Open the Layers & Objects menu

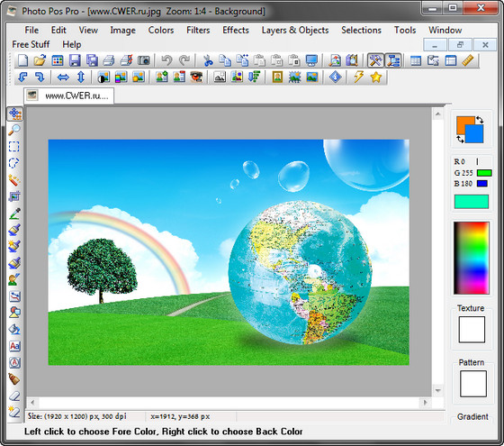point(295,31)
